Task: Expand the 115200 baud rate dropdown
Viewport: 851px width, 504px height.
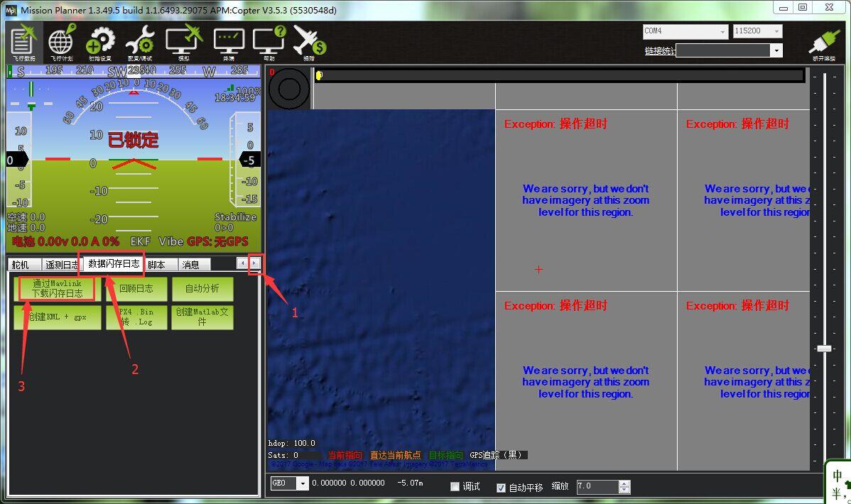Action: [x=776, y=31]
